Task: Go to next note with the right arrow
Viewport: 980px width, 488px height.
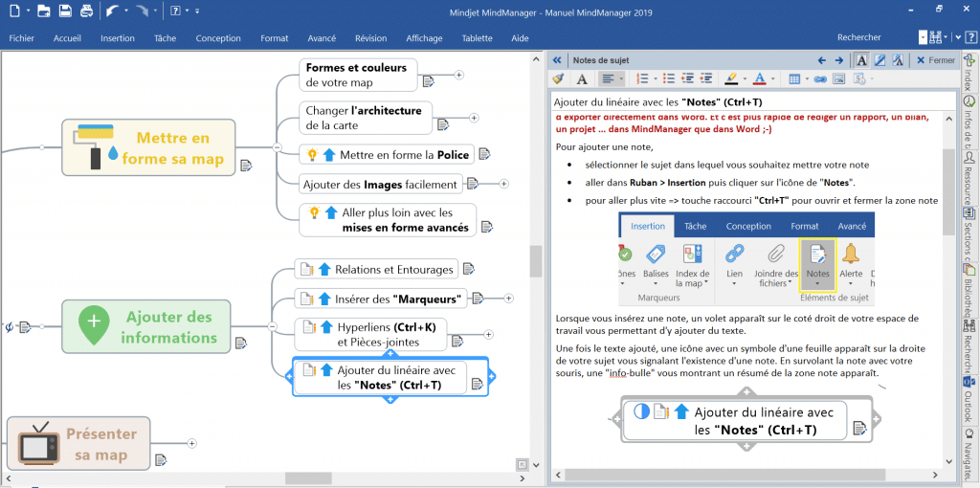Action: pyautogui.click(x=839, y=60)
